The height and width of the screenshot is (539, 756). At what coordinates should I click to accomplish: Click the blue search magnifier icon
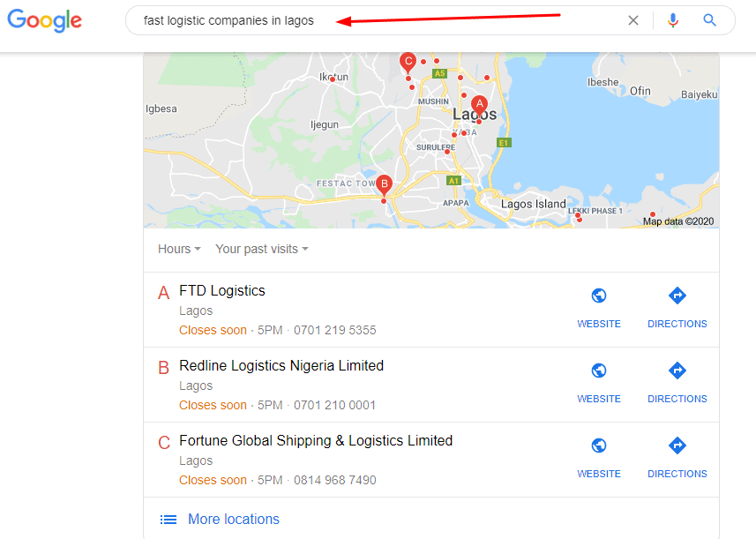pyautogui.click(x=710, y=20)
